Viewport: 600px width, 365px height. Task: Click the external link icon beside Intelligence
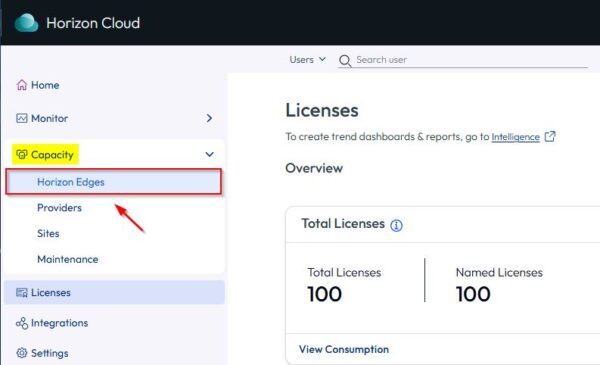tap(550, 136)
